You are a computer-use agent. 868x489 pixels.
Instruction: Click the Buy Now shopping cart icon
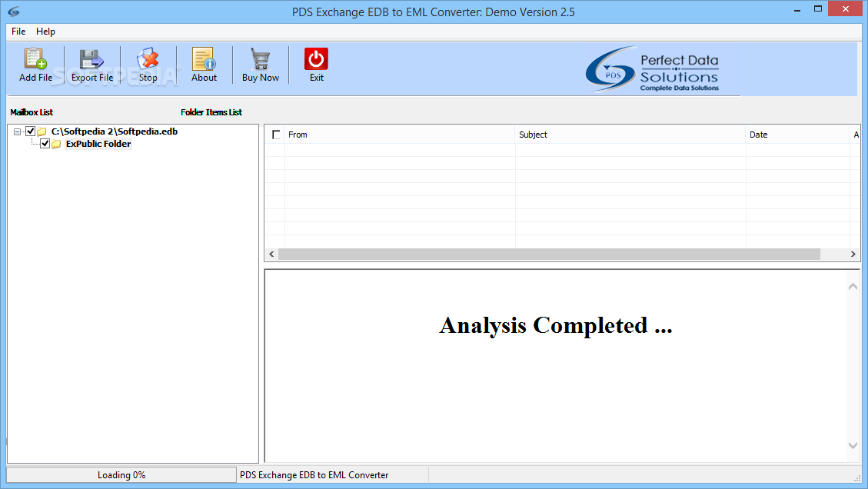(x=260, y=58)
